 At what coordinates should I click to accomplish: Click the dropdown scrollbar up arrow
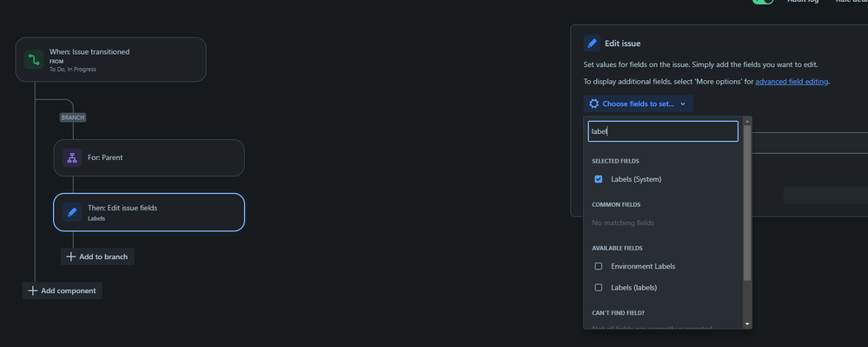[747, 121]
